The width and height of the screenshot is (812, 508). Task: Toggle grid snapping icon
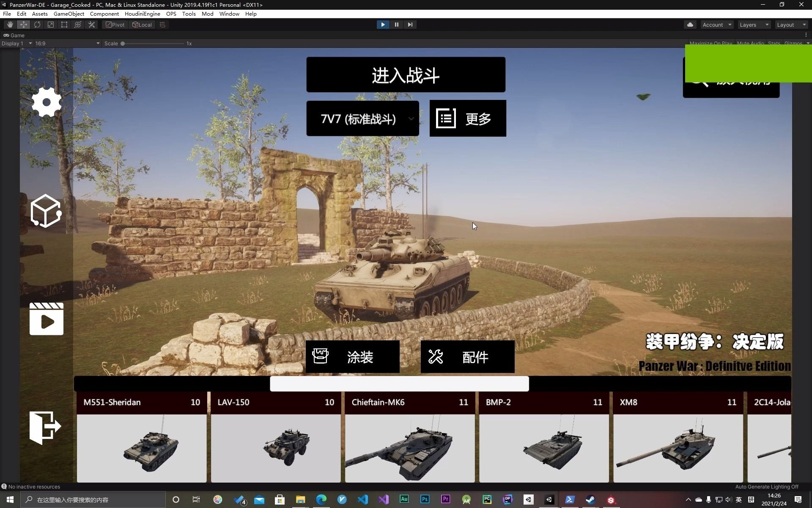click(x=162, y=25)
